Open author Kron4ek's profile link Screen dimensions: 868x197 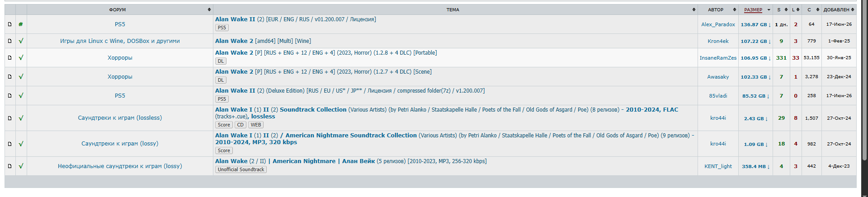click(718, 41)
